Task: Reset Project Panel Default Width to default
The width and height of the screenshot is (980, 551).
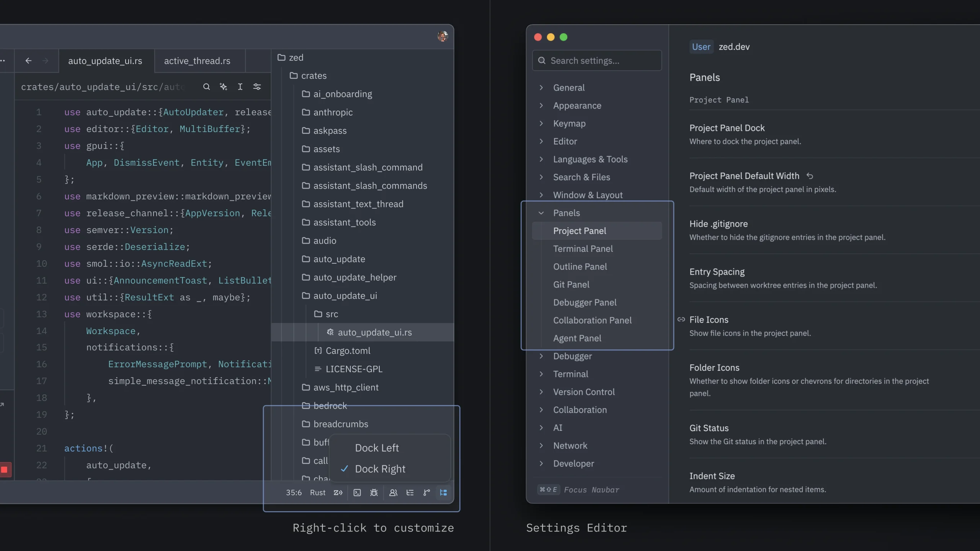Action: tap(810, 176)
